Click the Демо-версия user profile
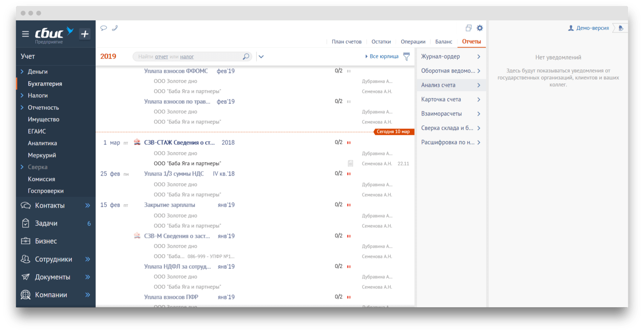 click(588, 28)
